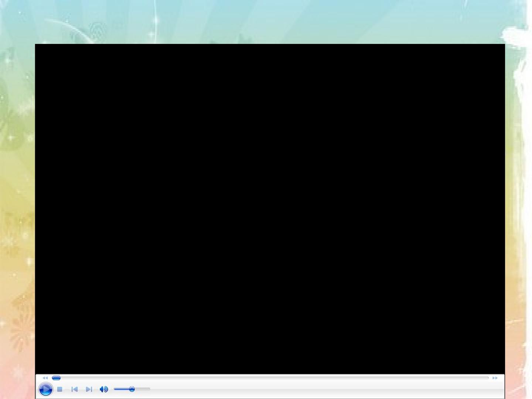Skip to the next track
Image resolution: width=532 pixels, height=399 pixels.
pyautogui.click(x=89, y=389)
